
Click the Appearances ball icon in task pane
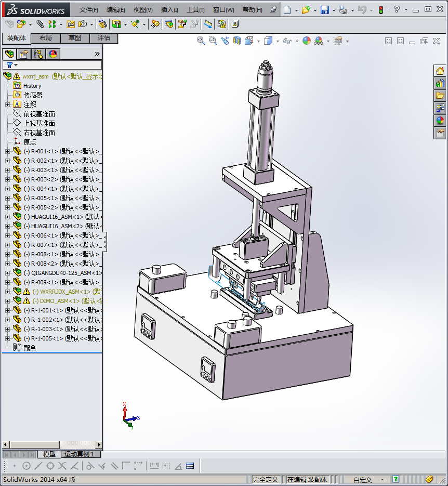[x=440, y=121]
